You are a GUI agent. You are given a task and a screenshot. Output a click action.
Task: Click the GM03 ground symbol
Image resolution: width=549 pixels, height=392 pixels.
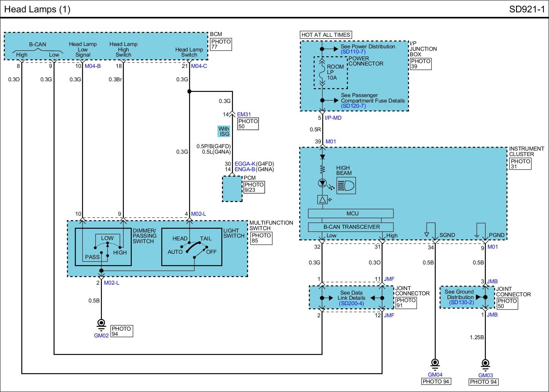pyautogui.click(x=485, y=364)
